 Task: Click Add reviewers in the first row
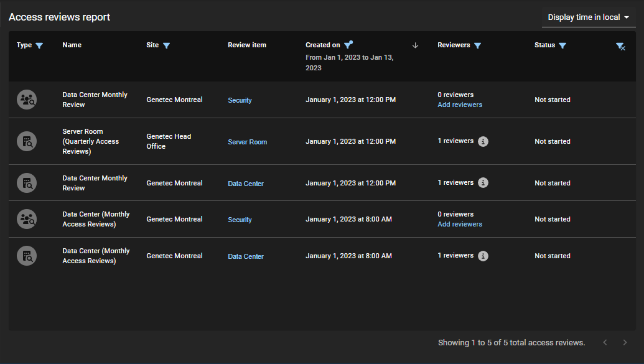point(460,105)
